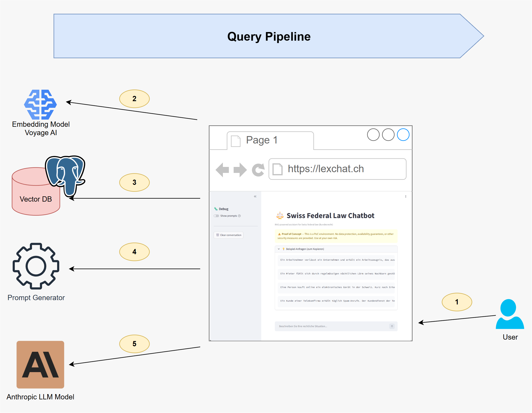
Task: Collapse the Beispiel-Anfragen section
Action: (x=279, y=249)
